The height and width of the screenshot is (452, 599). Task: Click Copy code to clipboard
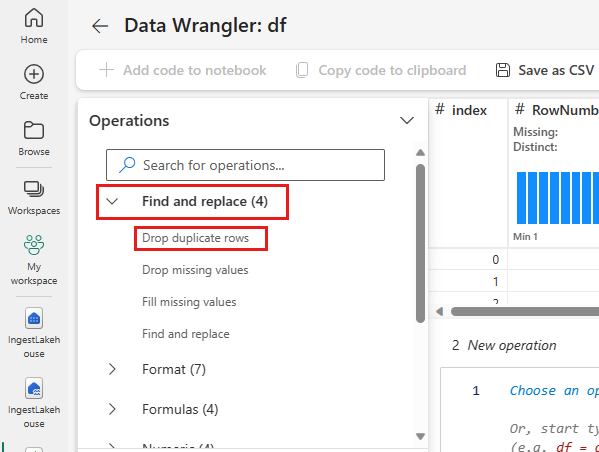click(x=381, y=70)
